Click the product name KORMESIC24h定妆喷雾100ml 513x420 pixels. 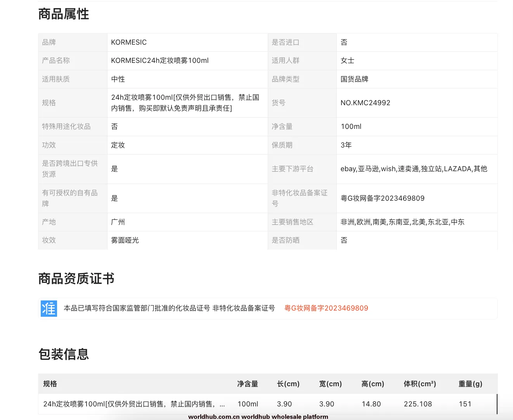click(160, 61)
